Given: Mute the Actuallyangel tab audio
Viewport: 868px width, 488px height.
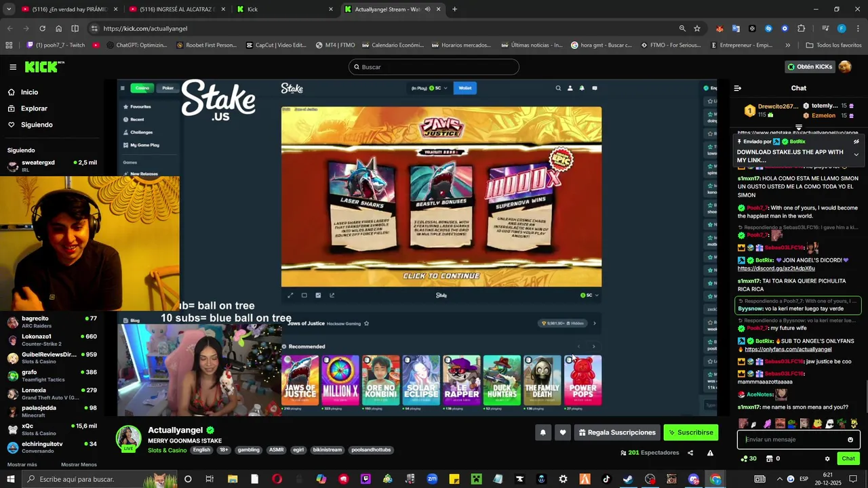Looking at the screenshot, I should [x=427, y=9].
